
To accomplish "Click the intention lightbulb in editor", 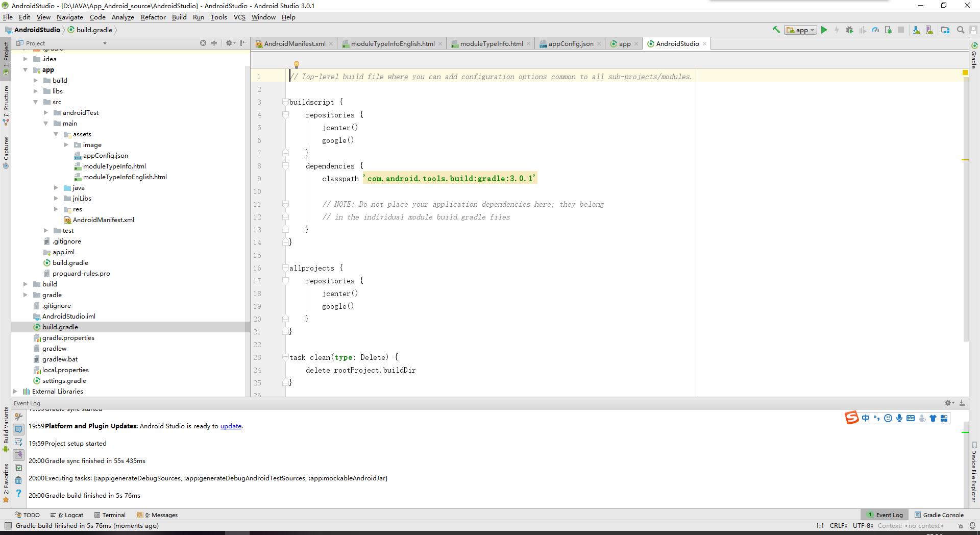I will point(296,65).
